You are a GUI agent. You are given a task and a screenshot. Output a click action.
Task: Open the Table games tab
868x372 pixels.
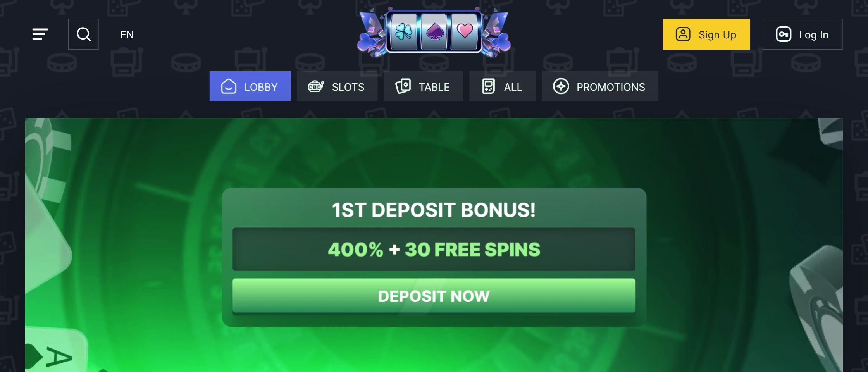click(x=423, y=86)
